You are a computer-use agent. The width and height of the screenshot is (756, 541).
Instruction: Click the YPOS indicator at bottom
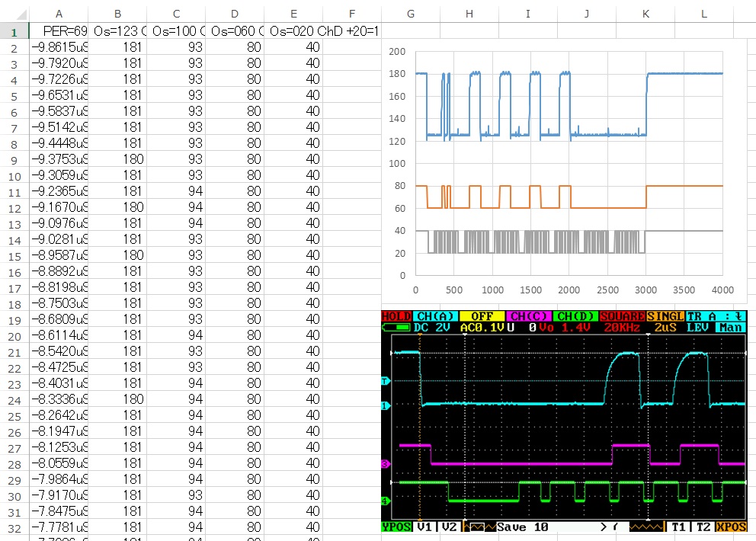tap(396, 527)
